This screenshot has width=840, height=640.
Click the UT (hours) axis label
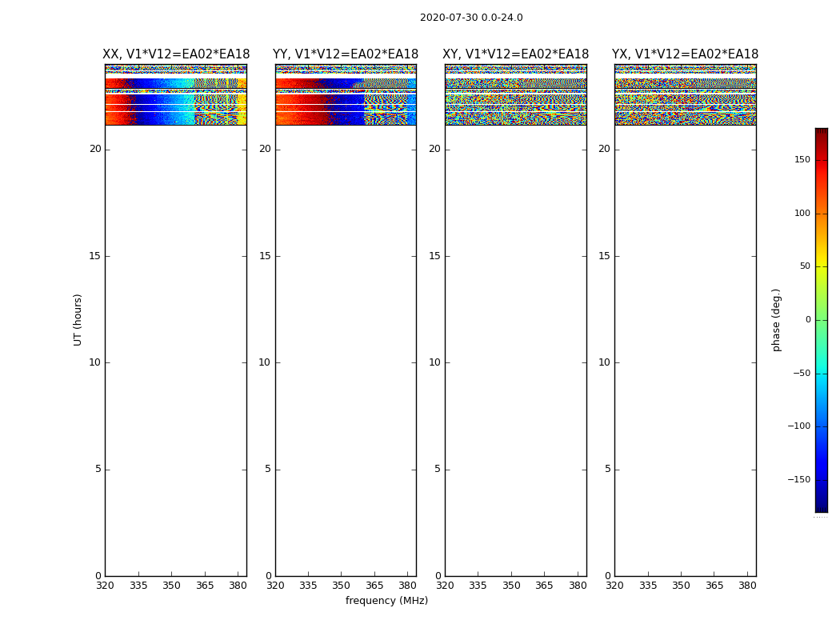coord(78,319)
